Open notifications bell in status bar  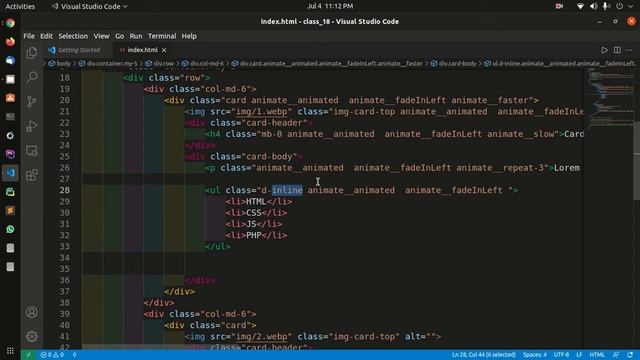point(630,355)
